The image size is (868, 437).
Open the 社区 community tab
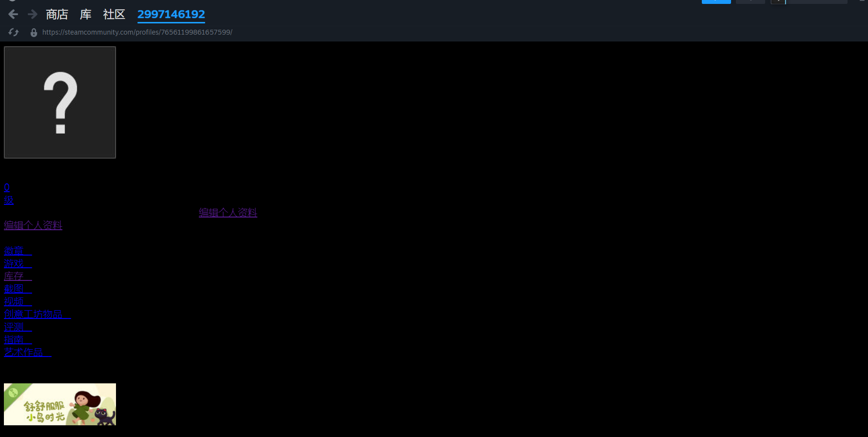pos(114,15)
